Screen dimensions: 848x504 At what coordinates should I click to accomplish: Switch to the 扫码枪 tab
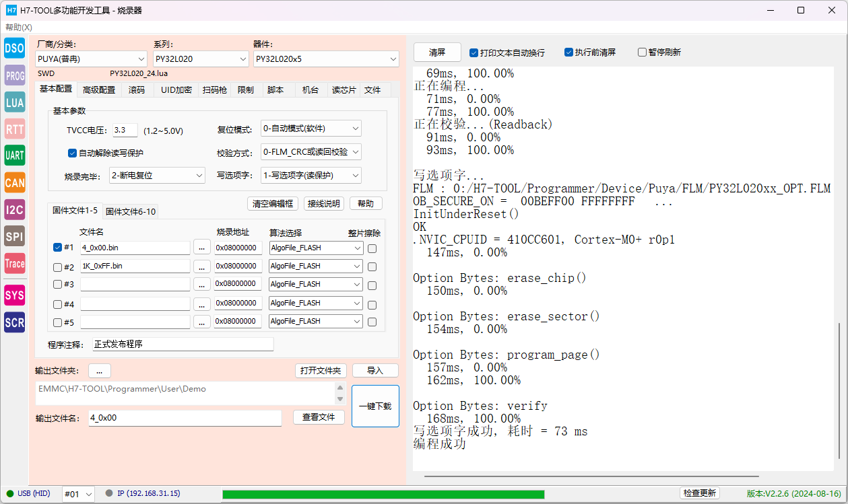[x=215, y=89]
